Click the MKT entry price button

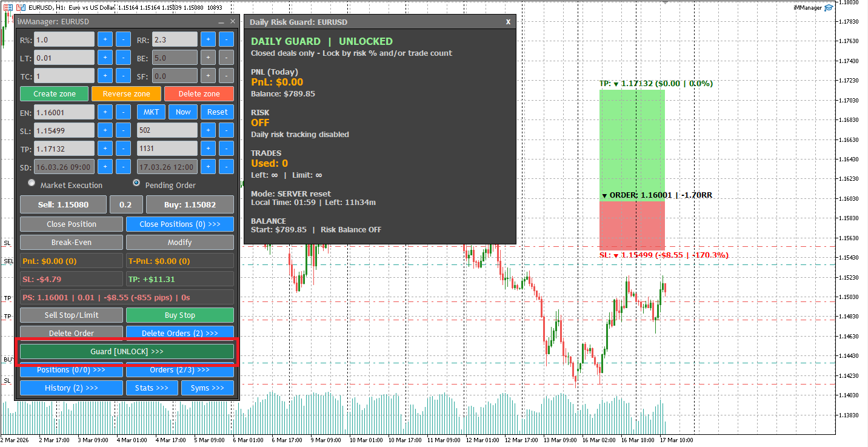point(151,112)
